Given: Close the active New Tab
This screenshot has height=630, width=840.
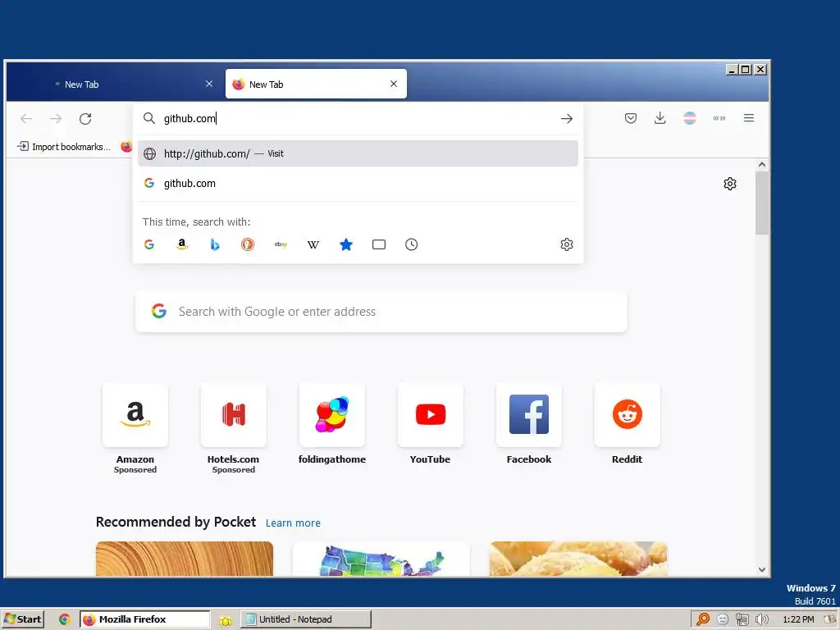Looking at the screenshot, I should coord(394,84).
